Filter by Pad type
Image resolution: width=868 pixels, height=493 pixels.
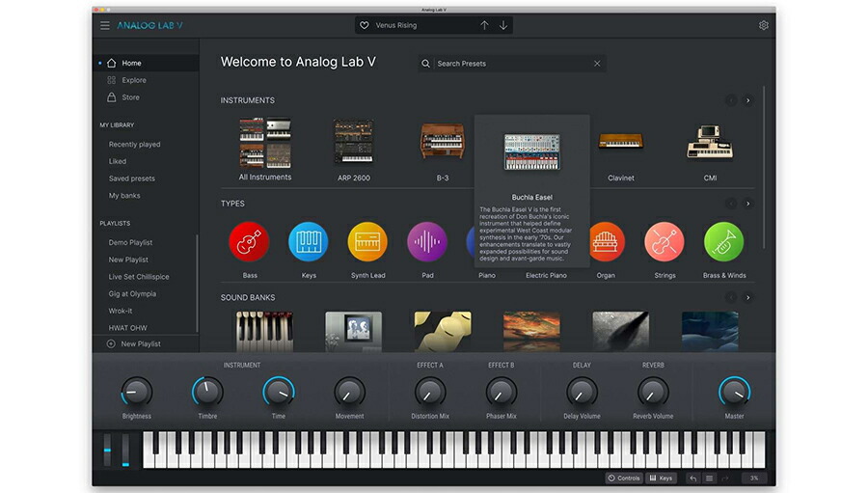point(427,242)
